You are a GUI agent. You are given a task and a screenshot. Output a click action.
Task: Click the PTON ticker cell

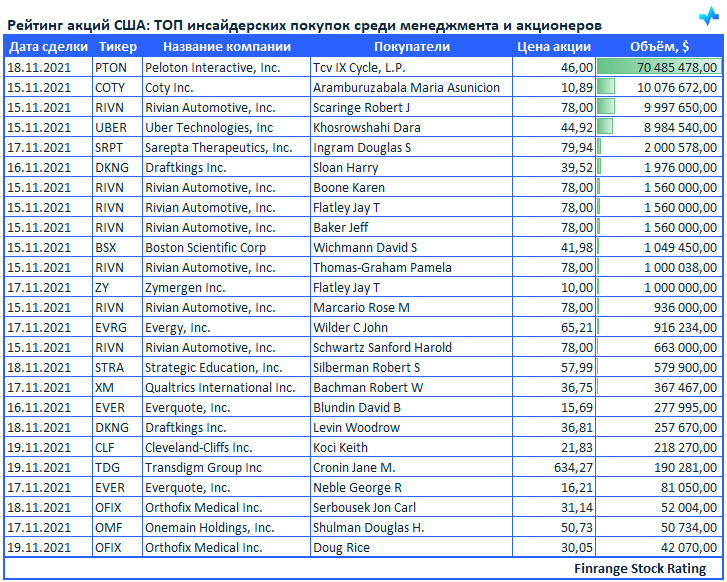pos(117,67)
